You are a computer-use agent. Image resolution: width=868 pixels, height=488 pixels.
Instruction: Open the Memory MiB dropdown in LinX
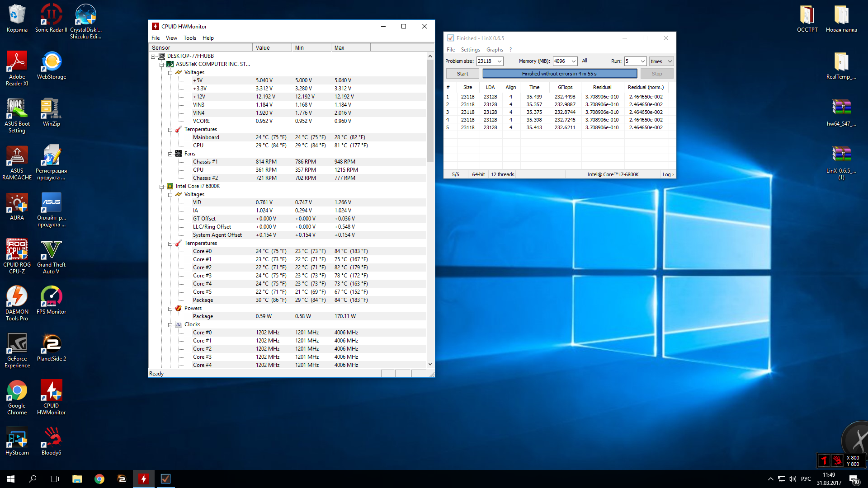click(x=573, y=61)
